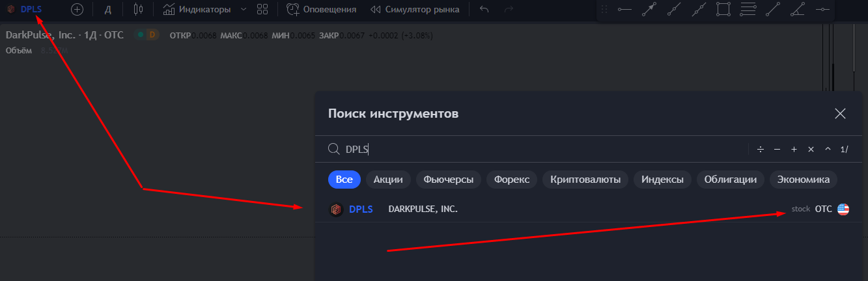The width and height of the screenshot is (868, 281).
Task: Filter search results by Индексы
Action: (662, 180)
